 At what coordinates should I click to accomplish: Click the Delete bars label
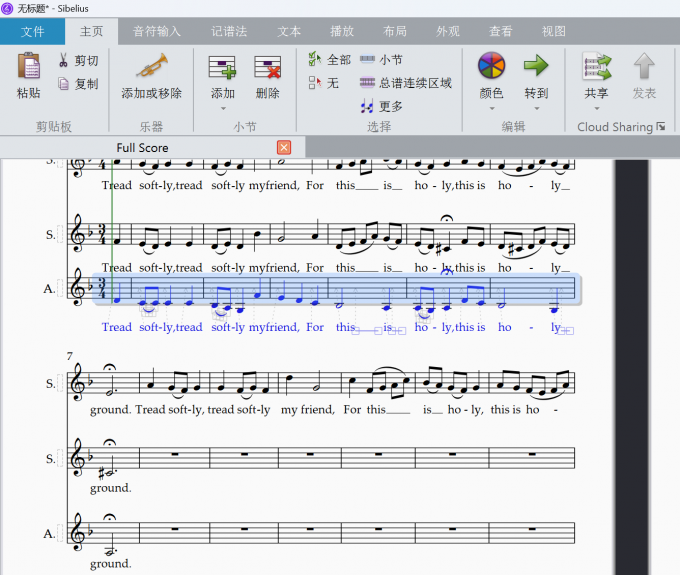point(268,93)
